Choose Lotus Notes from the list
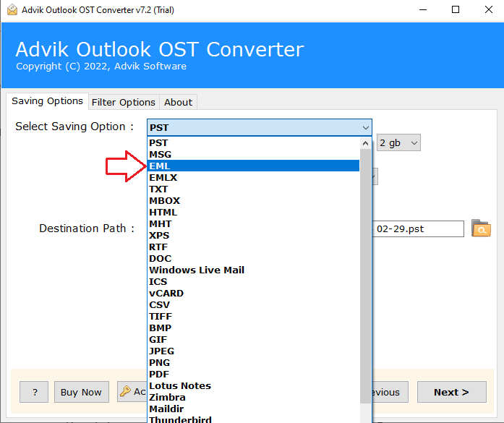Screen dimensions: 504x423 pos(253,385)
